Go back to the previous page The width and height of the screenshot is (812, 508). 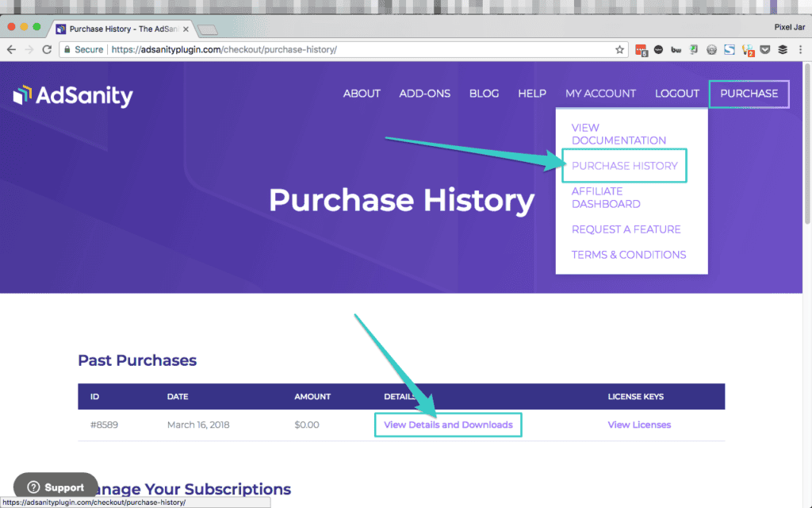[x=11, y=49]
